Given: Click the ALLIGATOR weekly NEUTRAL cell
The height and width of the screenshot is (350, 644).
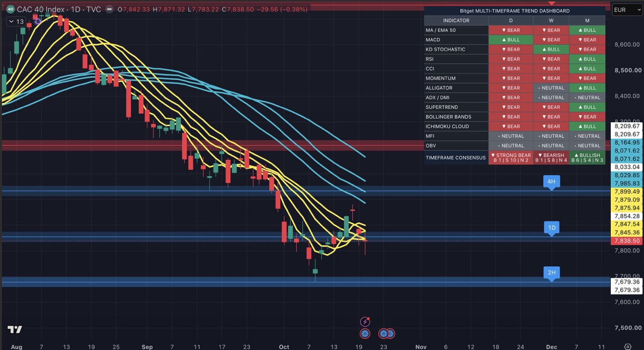Looking at the screenshot, I should pos(551,87).
